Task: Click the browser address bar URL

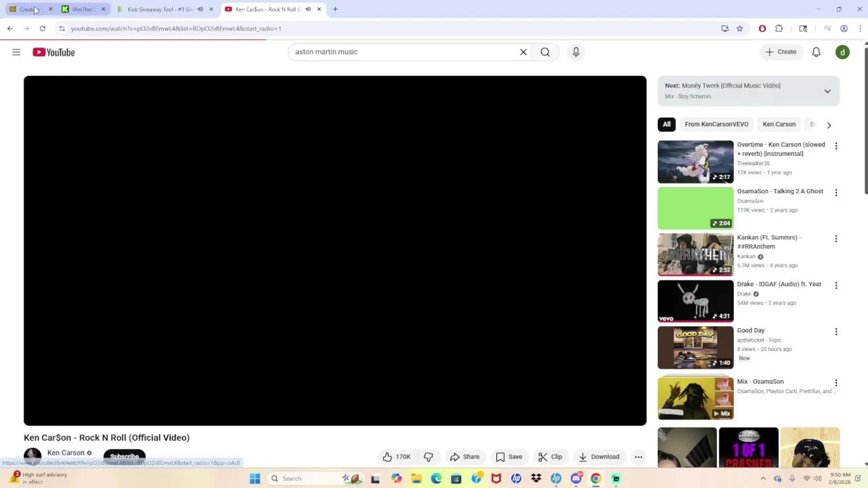Action: click(x=176, y=28)
